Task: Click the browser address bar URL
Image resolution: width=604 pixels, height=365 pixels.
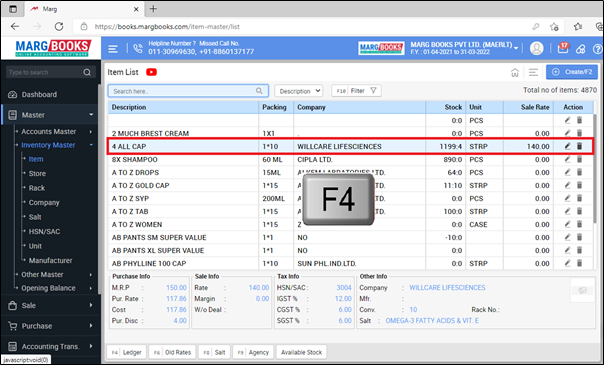Action: (167, 27)
